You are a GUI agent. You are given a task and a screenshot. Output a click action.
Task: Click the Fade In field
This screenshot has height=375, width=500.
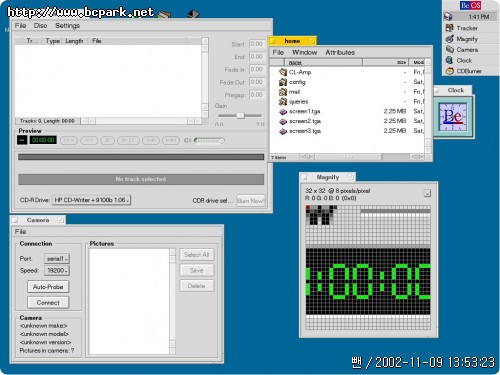pos(257,69)
